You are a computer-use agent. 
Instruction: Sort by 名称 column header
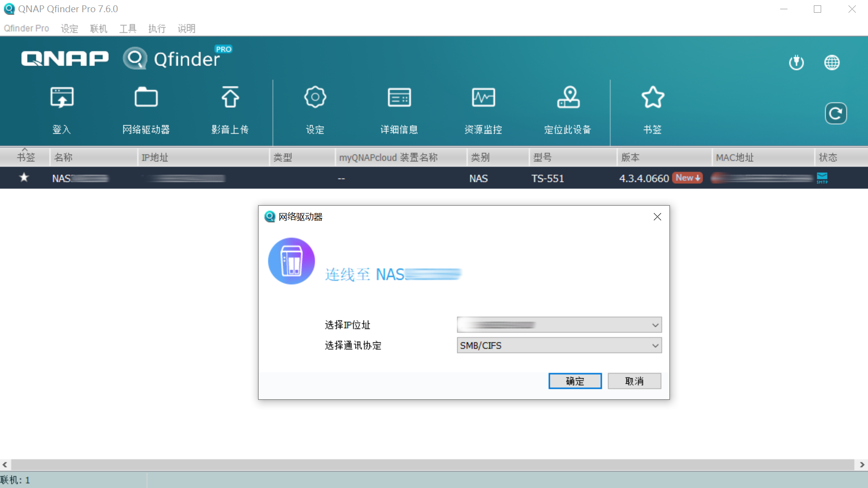click(94, 157)
